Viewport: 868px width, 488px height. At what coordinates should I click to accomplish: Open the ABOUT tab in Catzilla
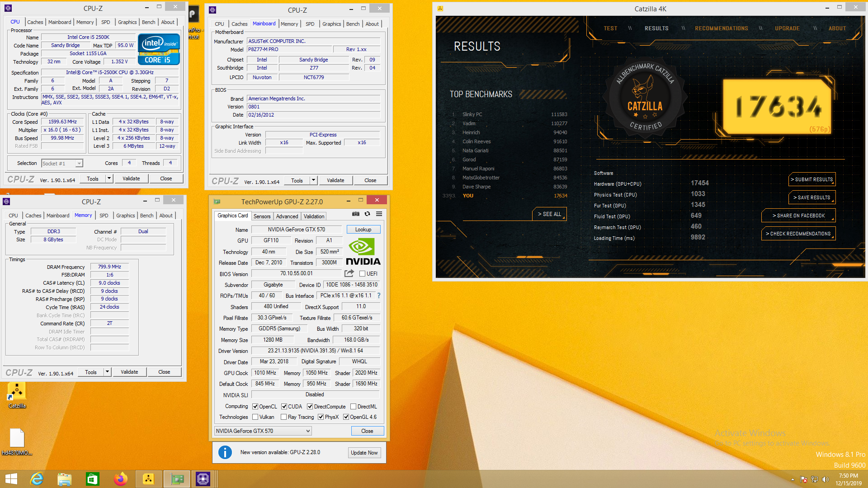[837, 28]
